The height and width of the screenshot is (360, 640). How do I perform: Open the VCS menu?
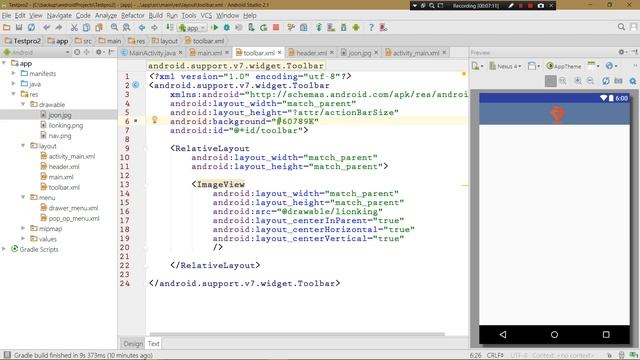(x=206, y=16)
